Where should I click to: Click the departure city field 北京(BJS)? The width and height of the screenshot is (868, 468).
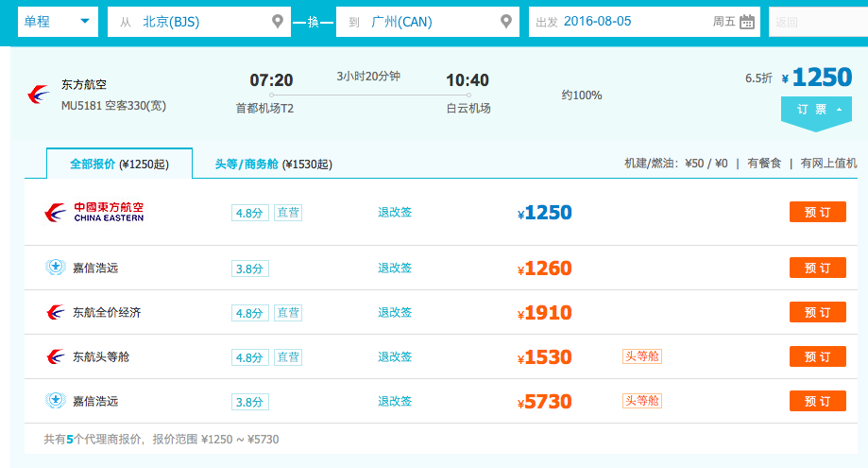(198, 22)
